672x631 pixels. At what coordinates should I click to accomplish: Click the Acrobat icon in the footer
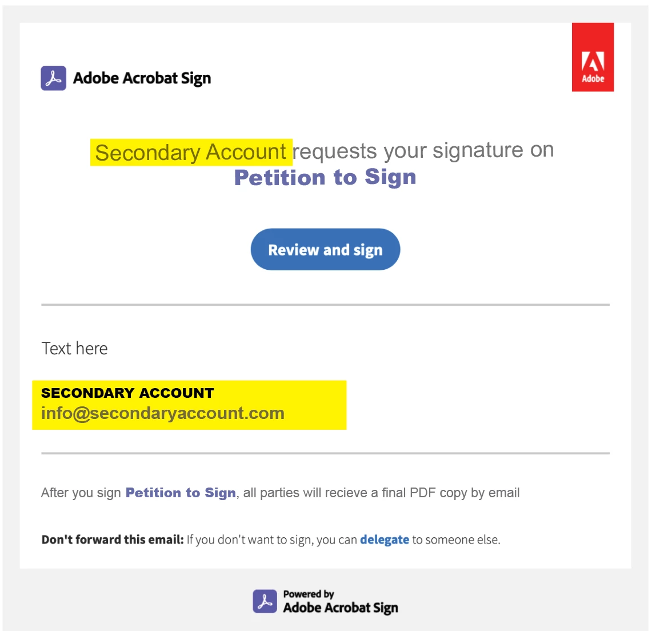click(265, 601)
